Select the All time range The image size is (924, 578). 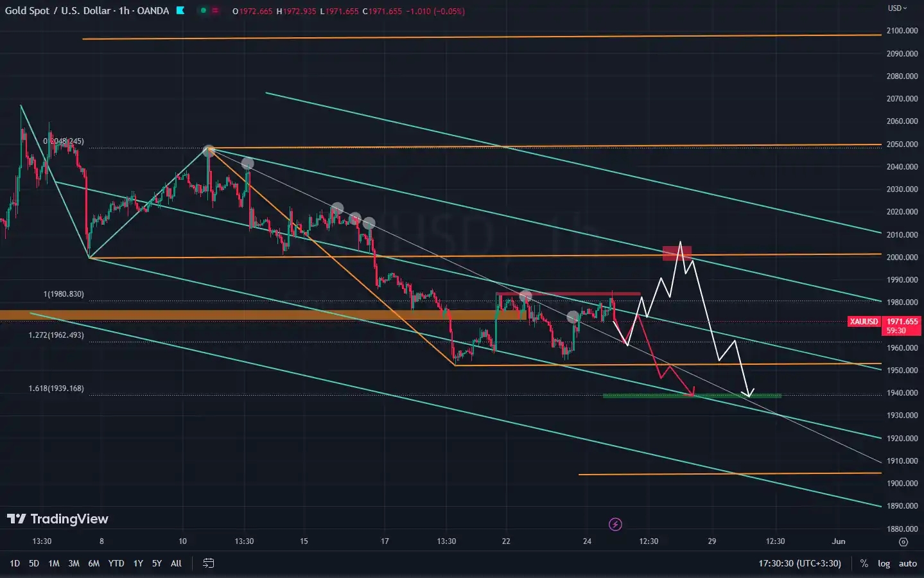[x=176, y=563]
